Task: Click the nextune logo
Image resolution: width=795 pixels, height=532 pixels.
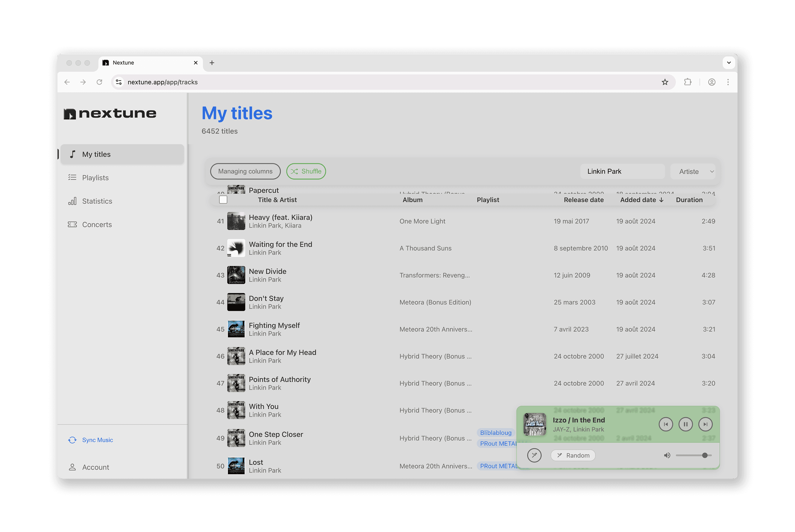Action: click(x=110, y=113)
